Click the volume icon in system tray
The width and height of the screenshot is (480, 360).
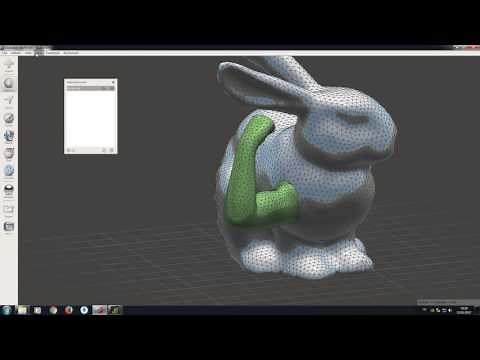click(450, 310)
